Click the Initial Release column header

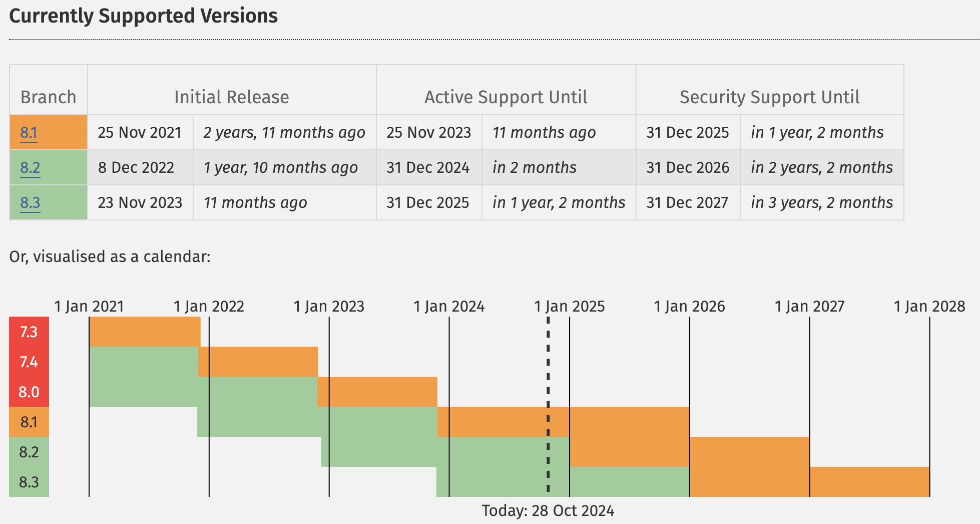click(x=231, y=97)
